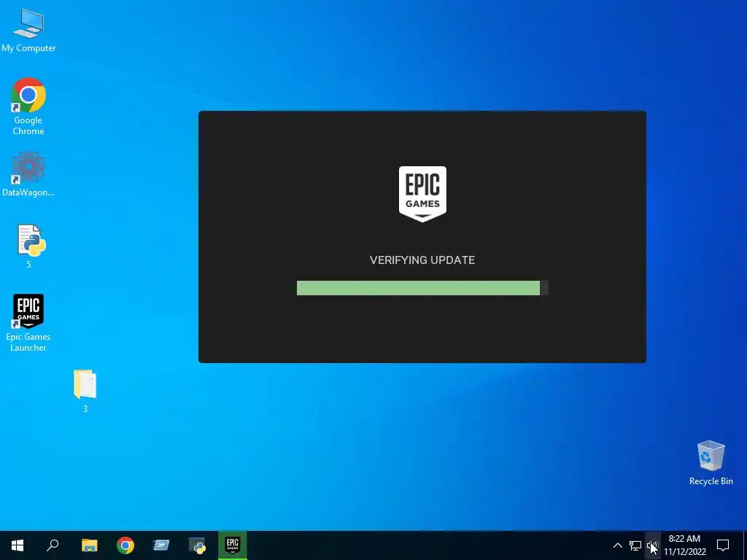The height and width of the screenshot is (560, 747).
Task: Open the volume tray icon
Action: coord(652,545)
